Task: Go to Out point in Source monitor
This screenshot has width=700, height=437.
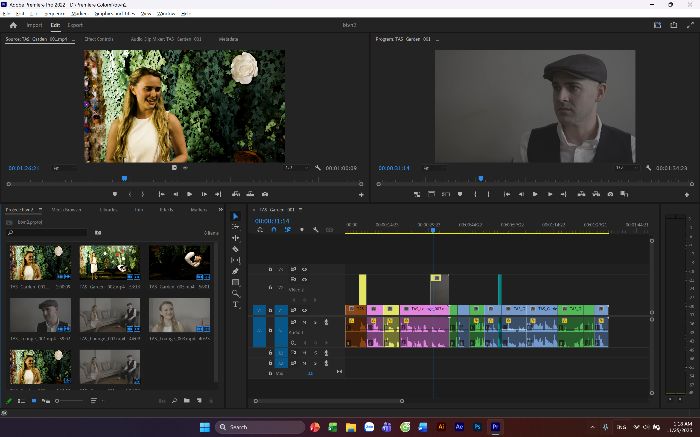Action: click(218, 194)
